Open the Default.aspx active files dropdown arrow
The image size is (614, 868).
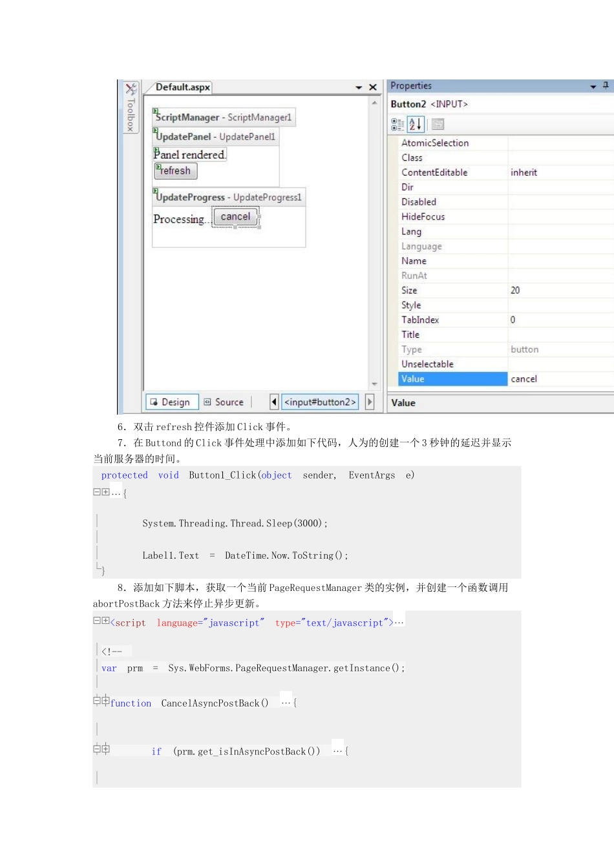(x=359, y=87)
